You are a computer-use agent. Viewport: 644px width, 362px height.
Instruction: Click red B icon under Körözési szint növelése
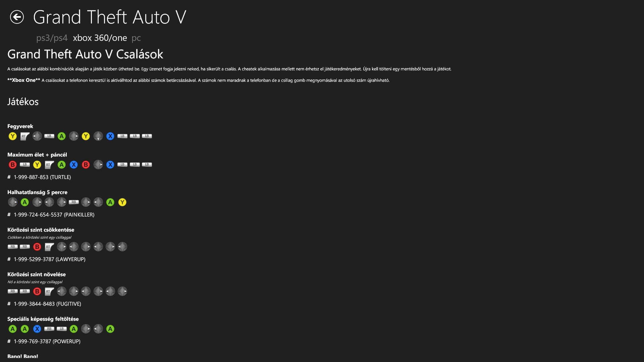pyautogui.click(x=37, y=291)
